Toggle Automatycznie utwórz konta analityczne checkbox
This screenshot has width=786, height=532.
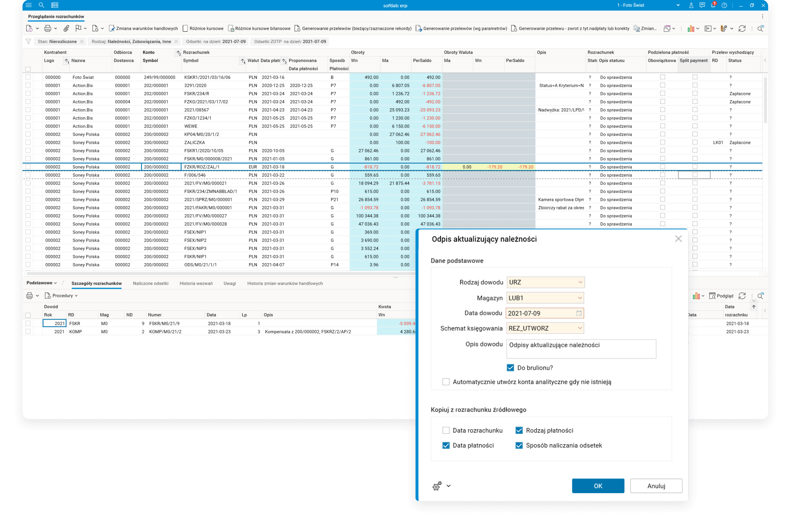(446, 382)
